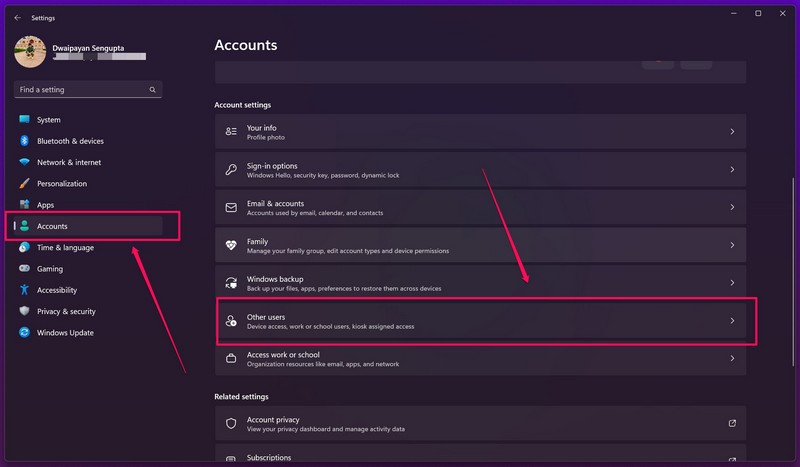Click the Personalization brush icon
The width and height of the screenshot is (800, 467).
click(x=24, y=184)
